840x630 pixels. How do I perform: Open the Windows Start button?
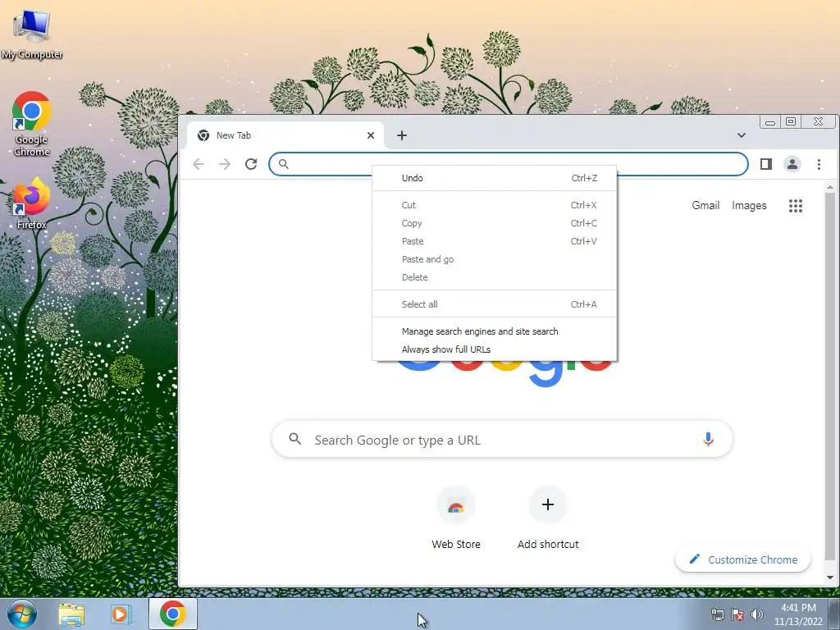[22, 614]
